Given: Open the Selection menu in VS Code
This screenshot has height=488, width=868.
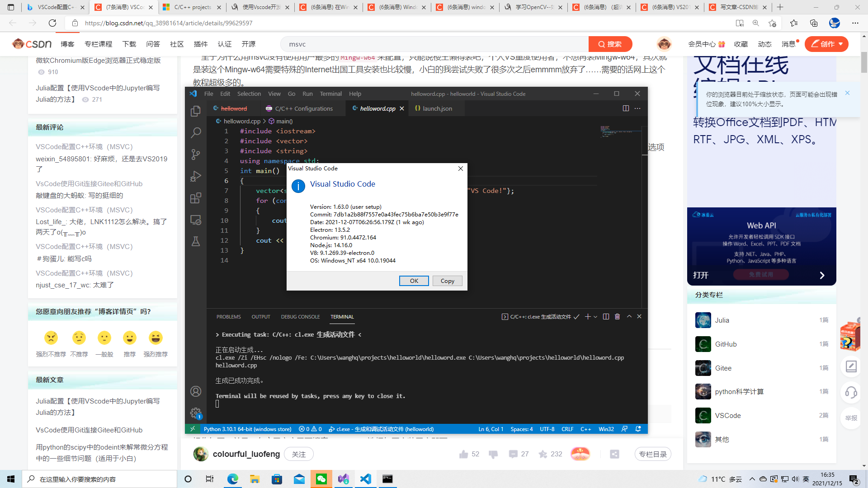Looking at the screenshot, I should [x=249, y=94].
